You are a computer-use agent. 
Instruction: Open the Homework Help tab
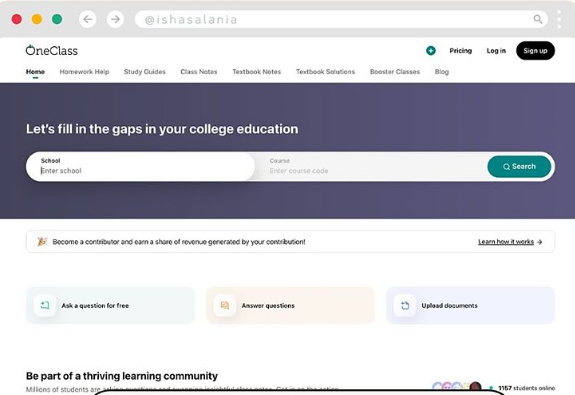click(84, 72)
